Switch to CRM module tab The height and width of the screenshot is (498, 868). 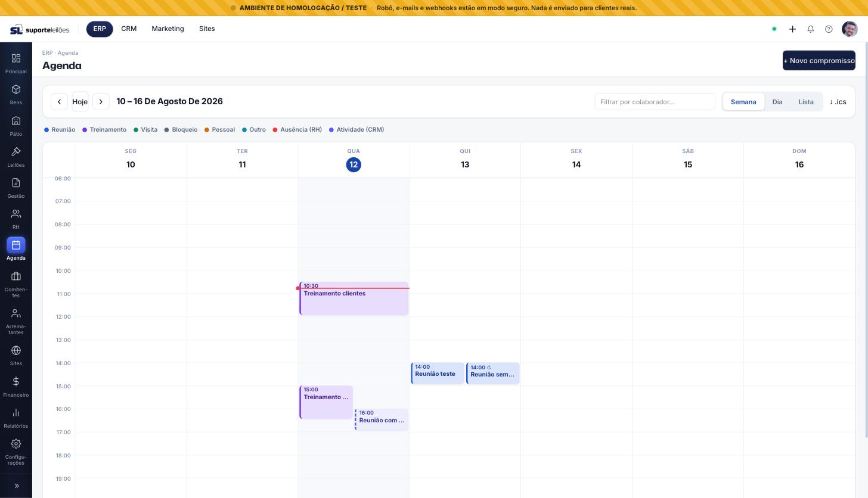point(129,29)
